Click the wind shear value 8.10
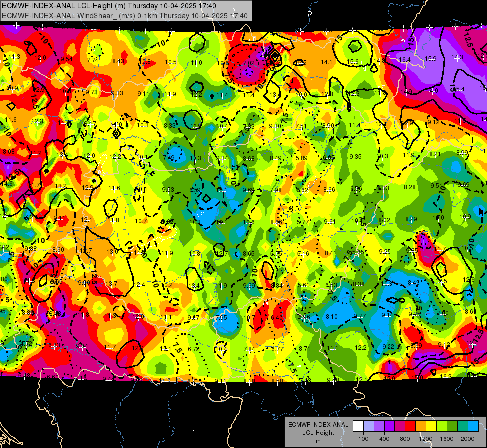 pos(332,316)
